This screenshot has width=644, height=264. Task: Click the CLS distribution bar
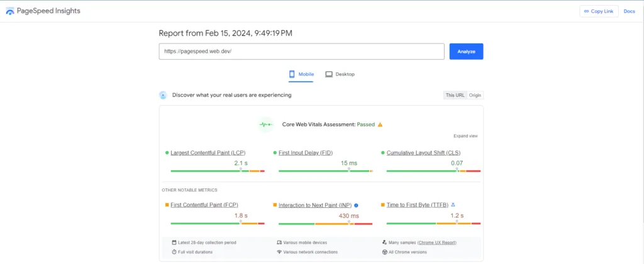coord(433,171)
